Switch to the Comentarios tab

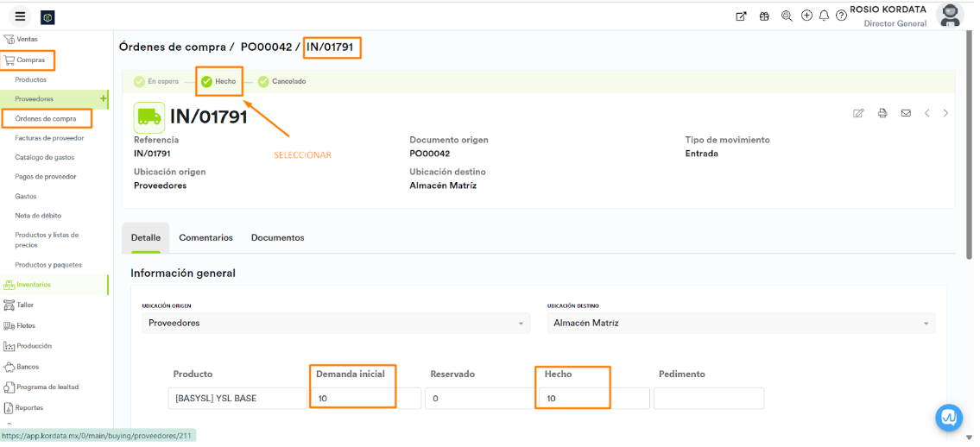click(205, 237)
